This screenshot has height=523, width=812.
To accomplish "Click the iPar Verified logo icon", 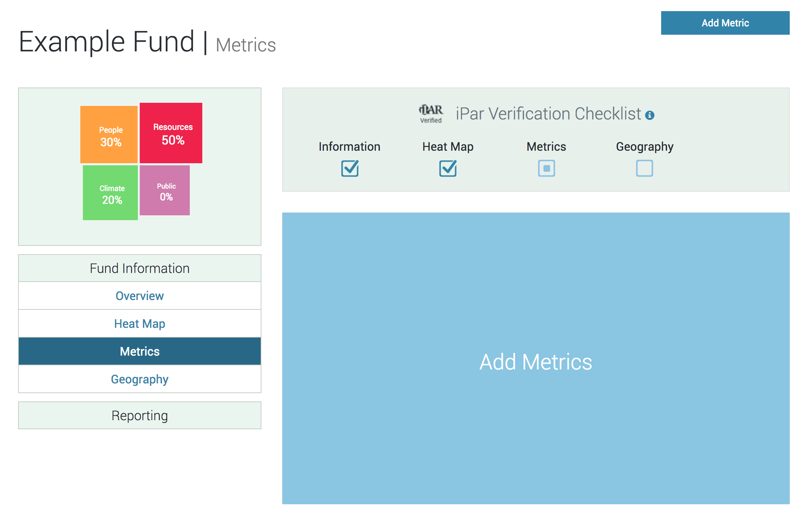I will click(x=431, y=114).
